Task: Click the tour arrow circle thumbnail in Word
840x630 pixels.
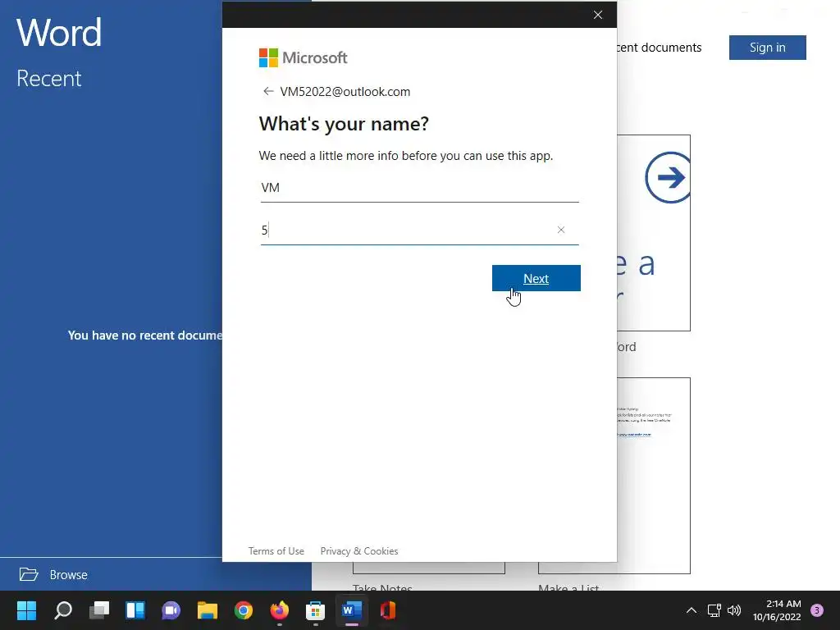Action: click(668, 178)
